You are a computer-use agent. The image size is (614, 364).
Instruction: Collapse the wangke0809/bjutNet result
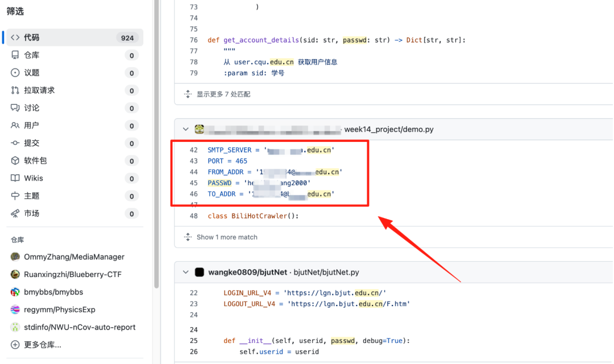[185, 273]
